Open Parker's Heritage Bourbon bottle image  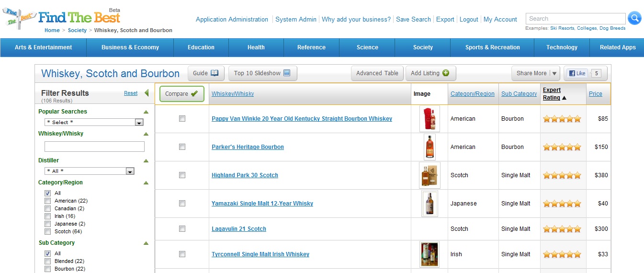(x=429, y=147)
